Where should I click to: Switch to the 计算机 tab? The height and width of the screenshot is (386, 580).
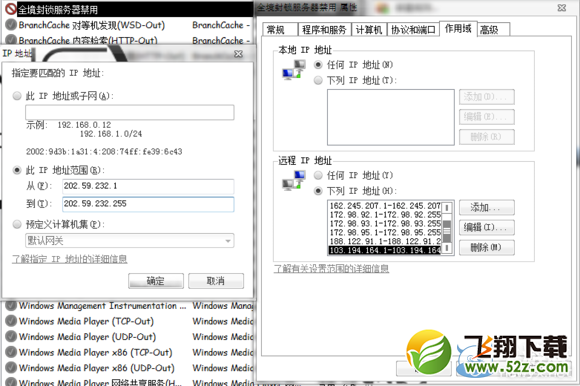pyautogui.click(x=369, y=30)
